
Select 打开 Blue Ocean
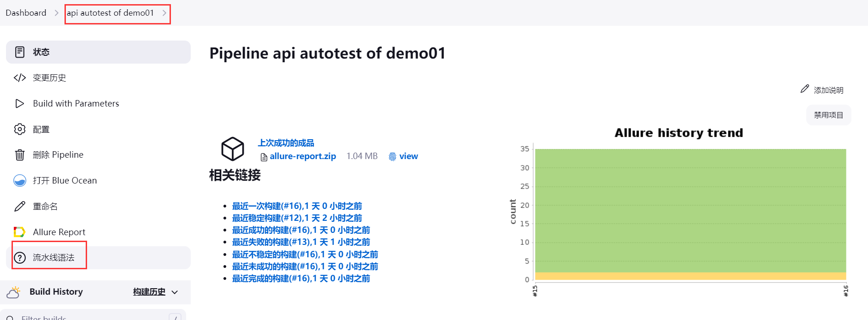pyautogui.click(x=98, y=180)
